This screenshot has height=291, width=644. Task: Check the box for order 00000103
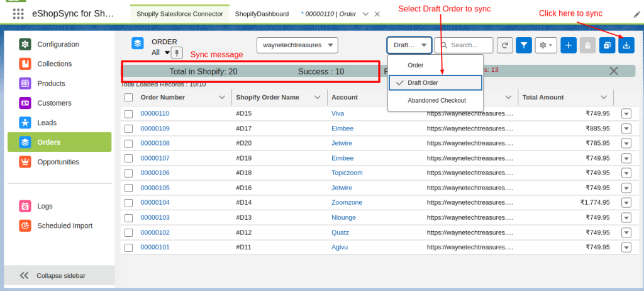(128, 218)
